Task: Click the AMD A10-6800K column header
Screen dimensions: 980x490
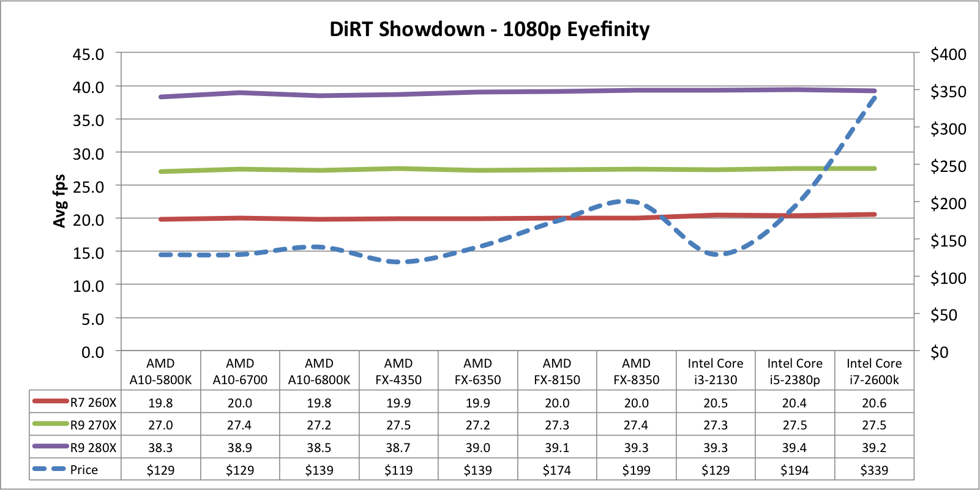Action: point(319,371)
